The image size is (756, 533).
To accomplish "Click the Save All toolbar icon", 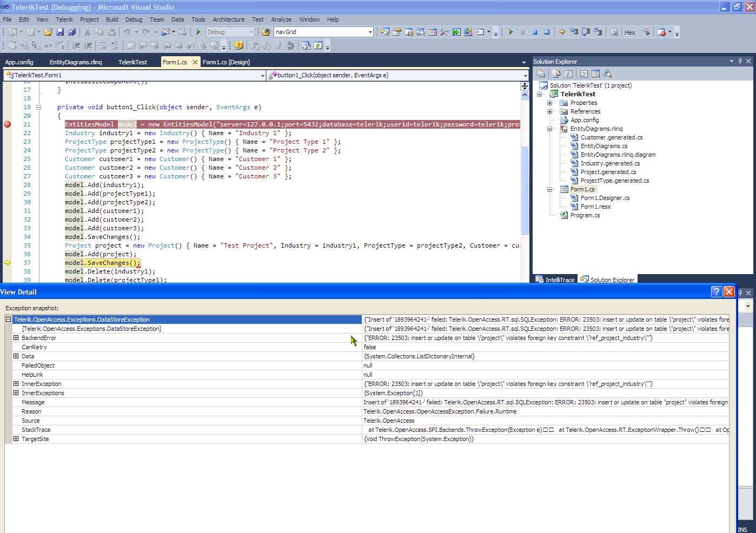I will pyautogui.click(x=71, y=32).
